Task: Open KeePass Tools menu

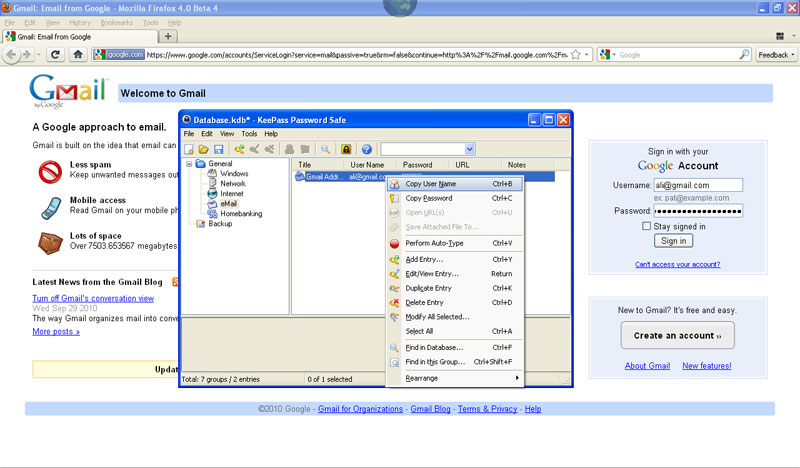Action: pos(249,134)
